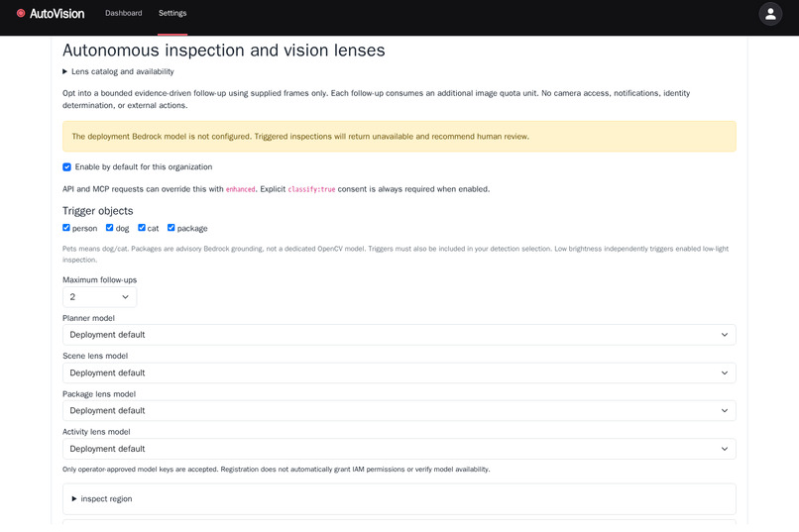Uncheck the cat trigger object

[x=142, y=228]
